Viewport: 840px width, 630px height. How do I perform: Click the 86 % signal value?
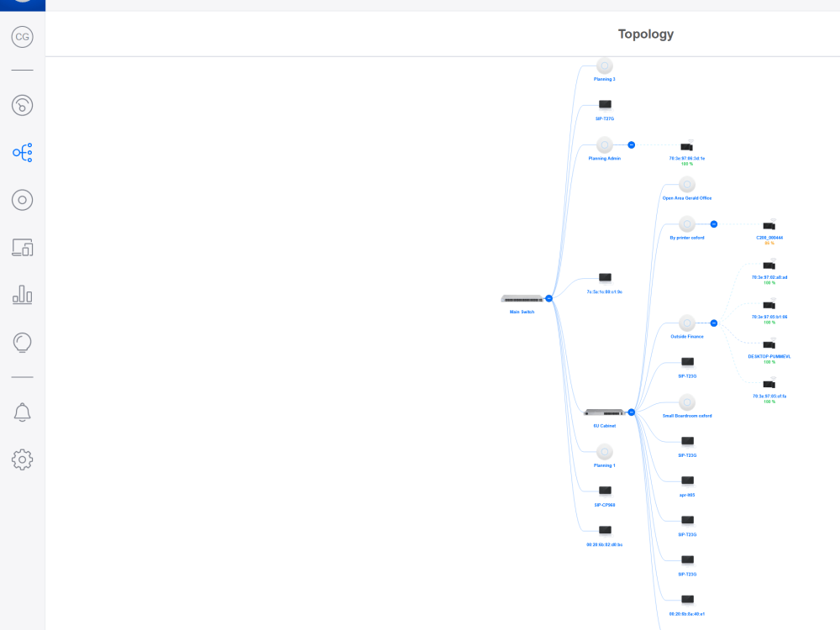pos(769,244)
